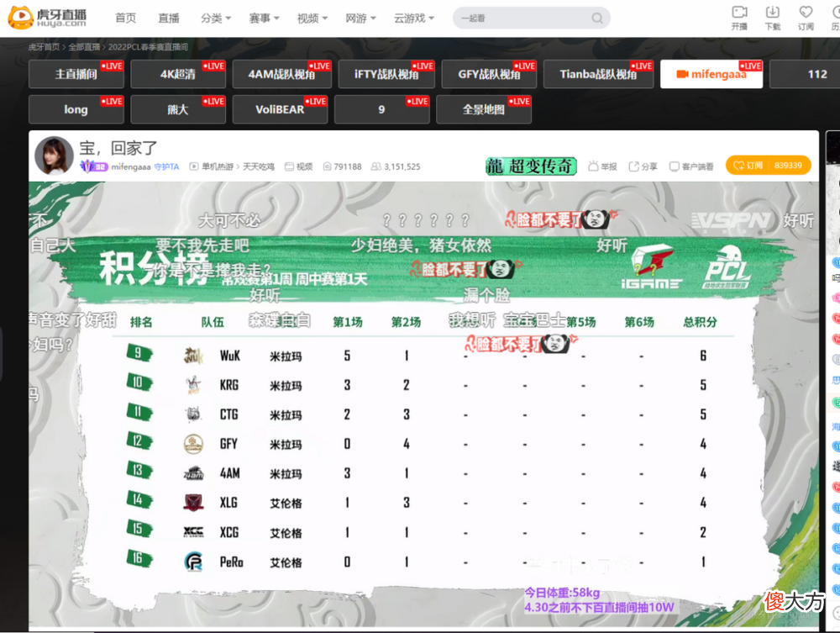Switch to the 9 stream tab
The height and width of the screenshot is (633, 840).
click(381, 109)
